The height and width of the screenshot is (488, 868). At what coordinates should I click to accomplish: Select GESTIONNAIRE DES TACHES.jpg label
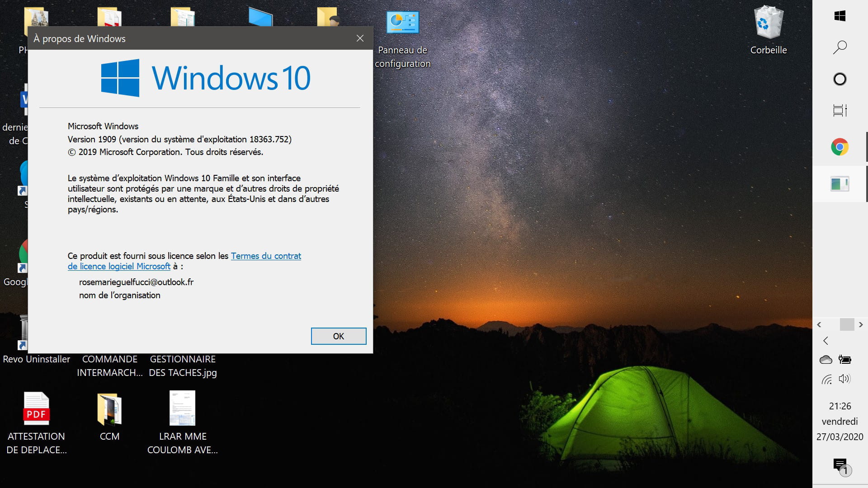click(x=183, y=366)
